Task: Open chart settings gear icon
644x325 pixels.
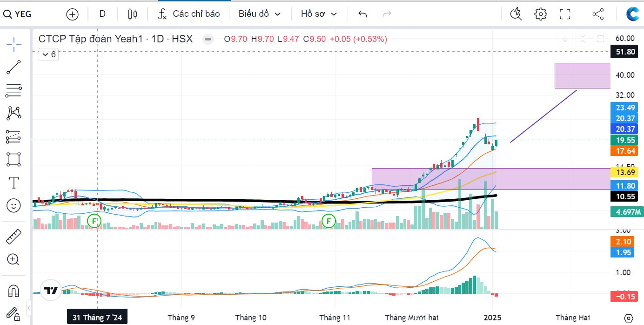Action: click(540, 14)
